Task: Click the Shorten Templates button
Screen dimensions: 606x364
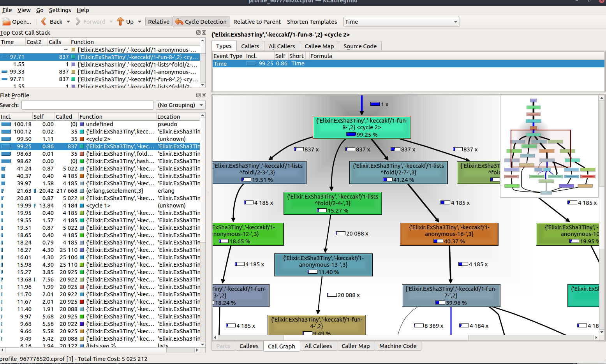Action: [x=312, y=22]
